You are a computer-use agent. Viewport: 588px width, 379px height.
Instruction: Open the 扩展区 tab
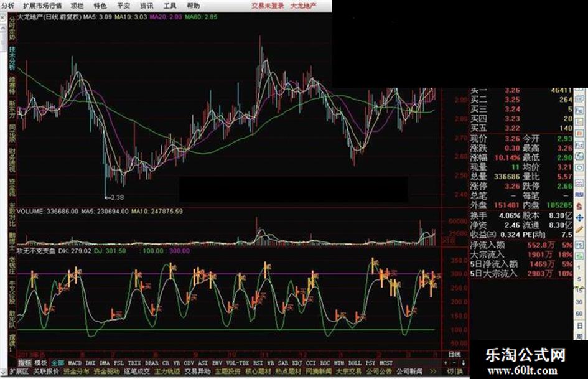pos(19,372)
